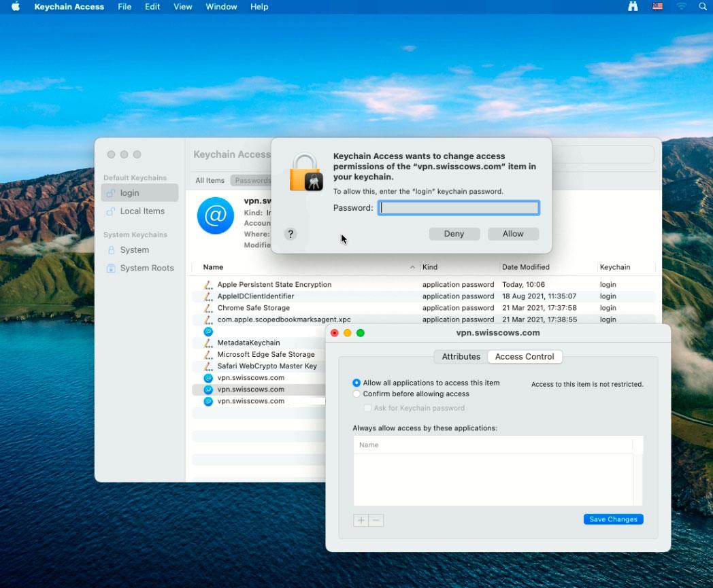Remove application with the minus button
The width and height of the screenshot is (713, 588).
(x=376, y=520)
